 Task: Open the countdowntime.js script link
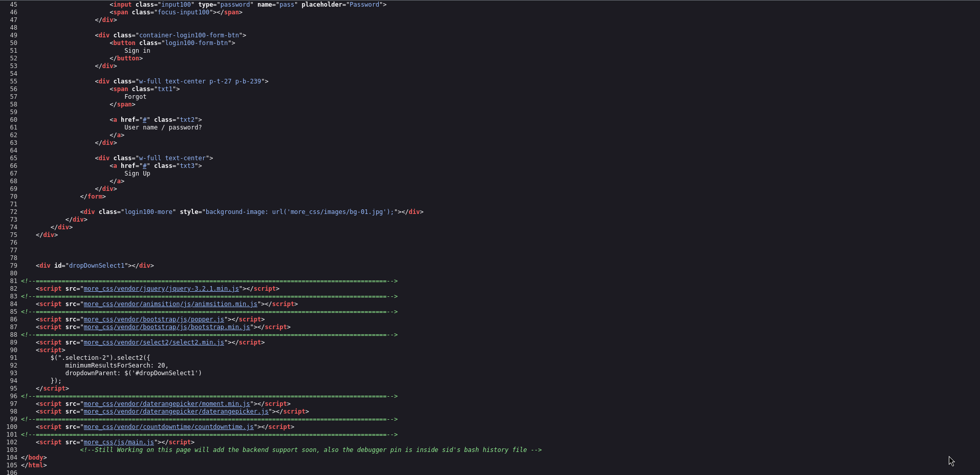click(169, 427)
